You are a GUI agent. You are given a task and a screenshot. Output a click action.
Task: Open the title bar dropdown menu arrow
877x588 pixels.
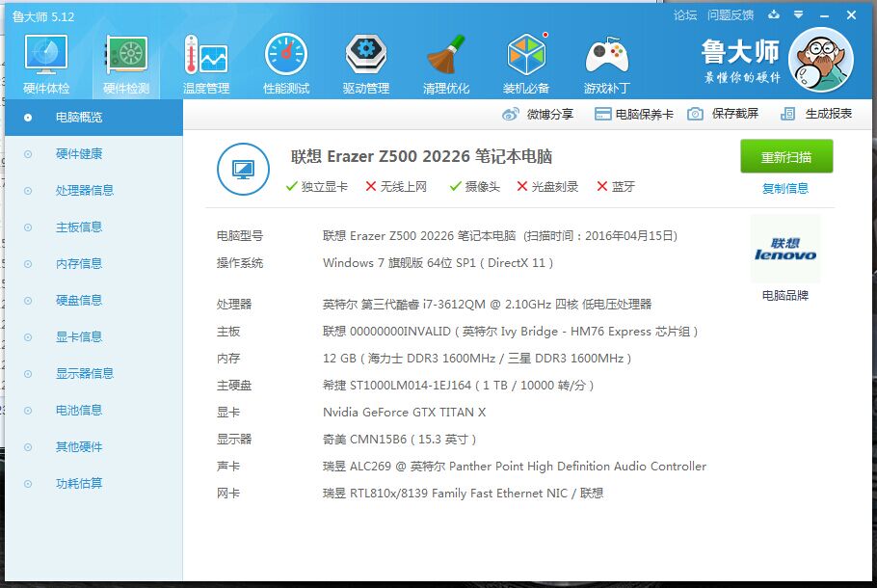799,14
